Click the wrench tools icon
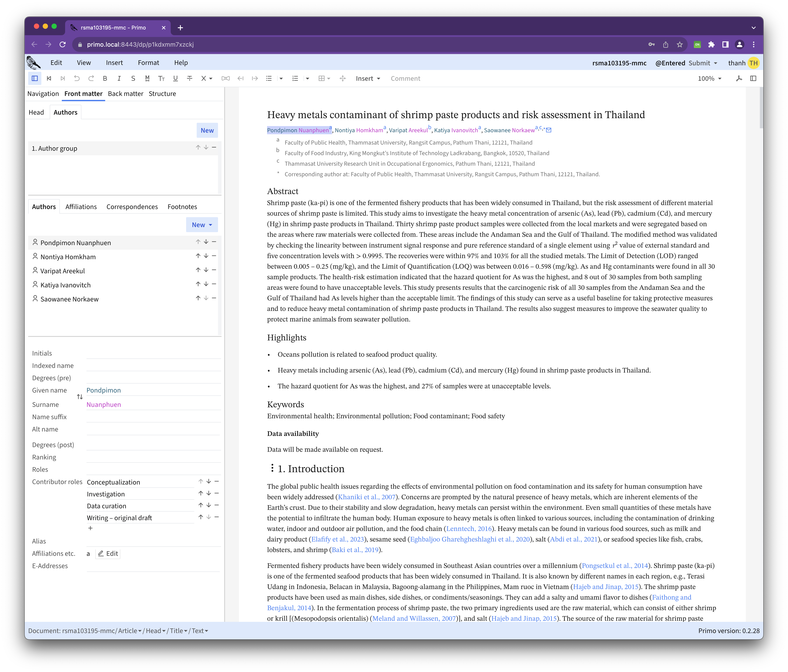This screenshot has width=788, height=672. pyautogui.click(x=739, y=78)
